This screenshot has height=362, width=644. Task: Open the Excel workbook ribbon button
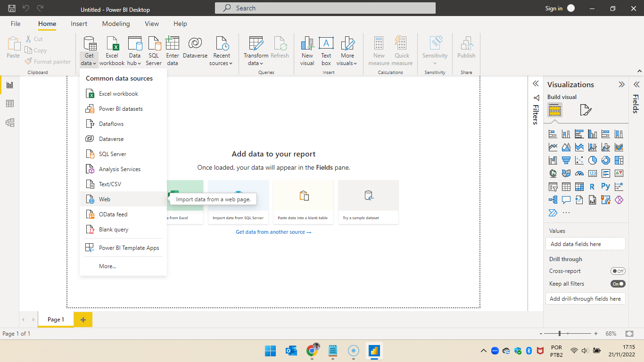[112, 51]
